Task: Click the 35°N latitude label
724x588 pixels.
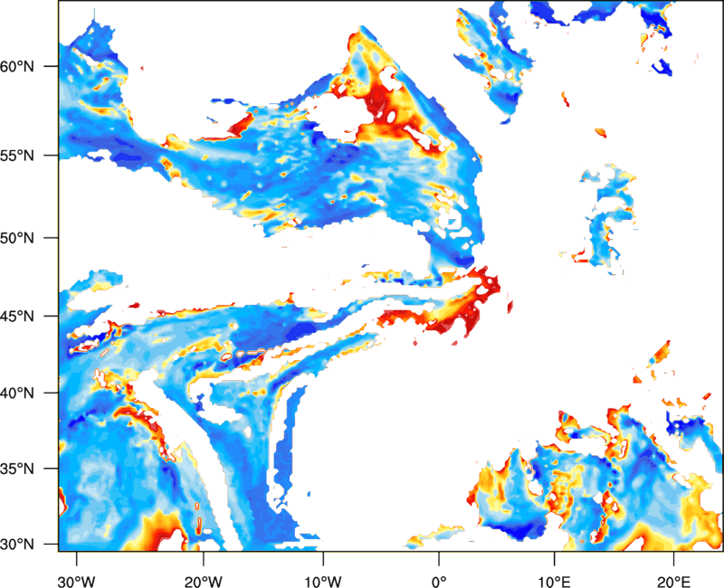Action: (x=17, y=469)
